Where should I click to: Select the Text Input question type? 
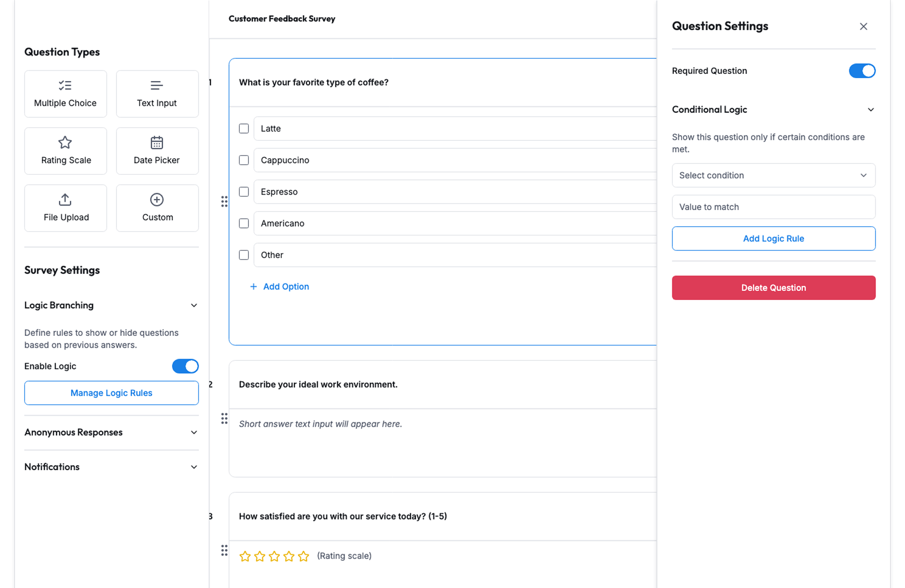pos(157,94)
